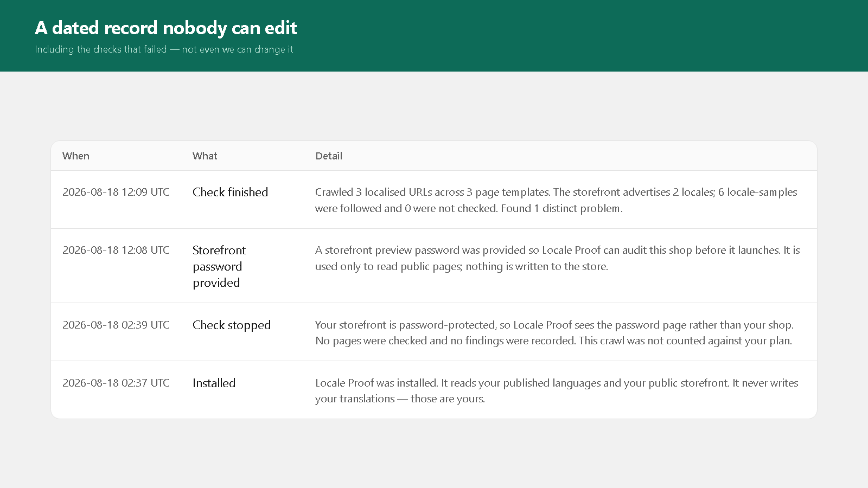Click the 2026-08-18 02:39 UTC timestamp
This screenshot has width=868, height=488.
[x=116, y=325]
